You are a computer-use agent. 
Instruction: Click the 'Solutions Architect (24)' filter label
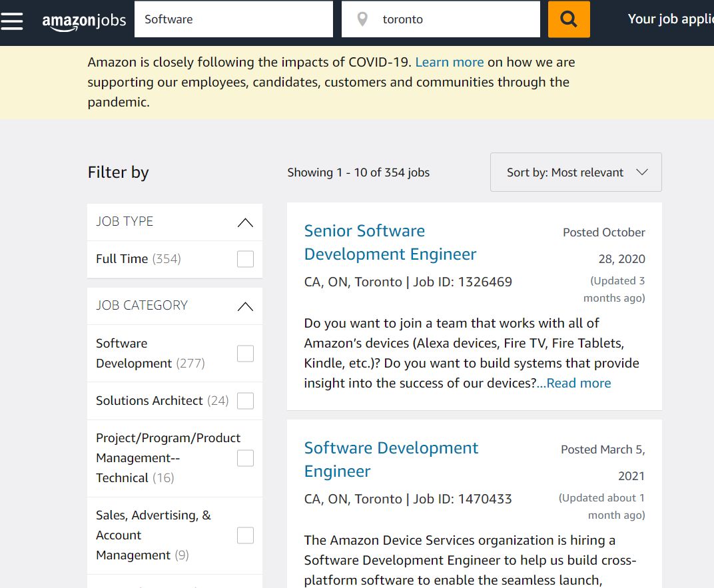pos(162,400)
